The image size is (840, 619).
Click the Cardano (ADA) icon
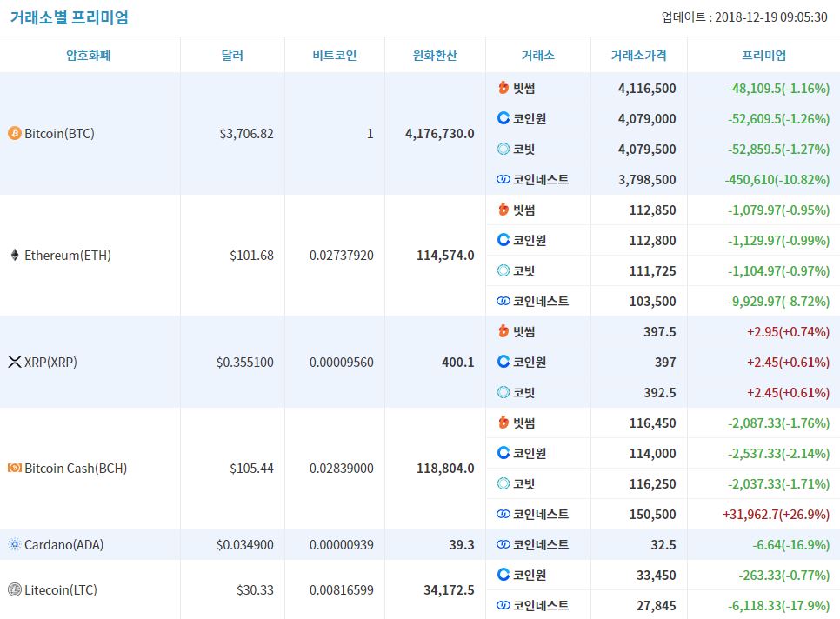click(x=15, y=544)
